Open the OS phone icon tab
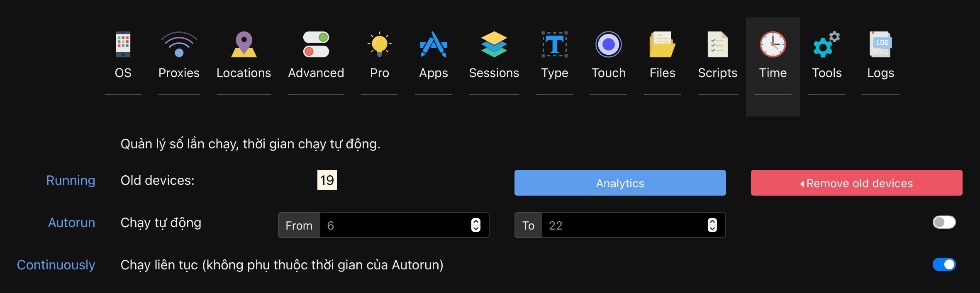This screenshot has width=980, height=293. 123,44
